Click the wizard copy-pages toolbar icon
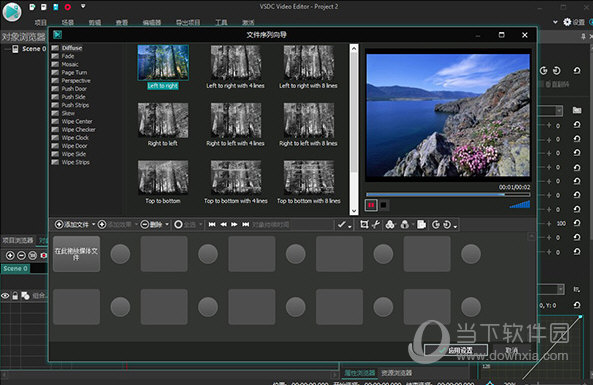Viewport: 593px width, 385px height. (421, 225)
